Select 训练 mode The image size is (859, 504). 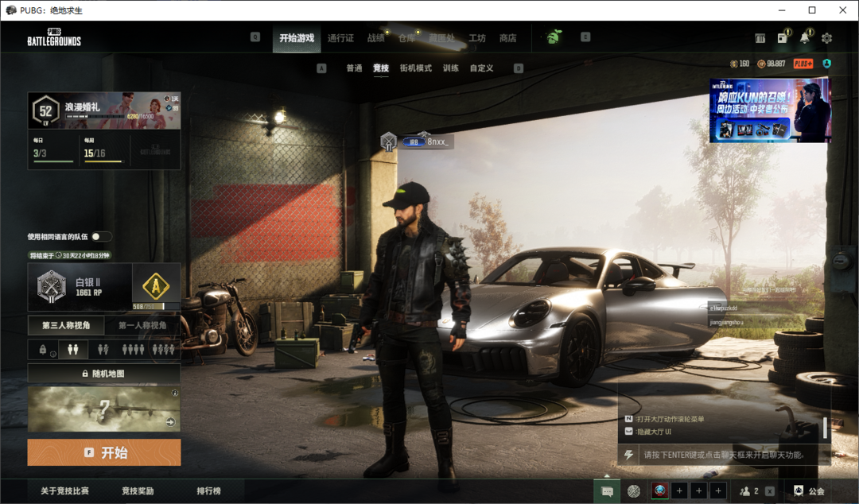(450, 68)
